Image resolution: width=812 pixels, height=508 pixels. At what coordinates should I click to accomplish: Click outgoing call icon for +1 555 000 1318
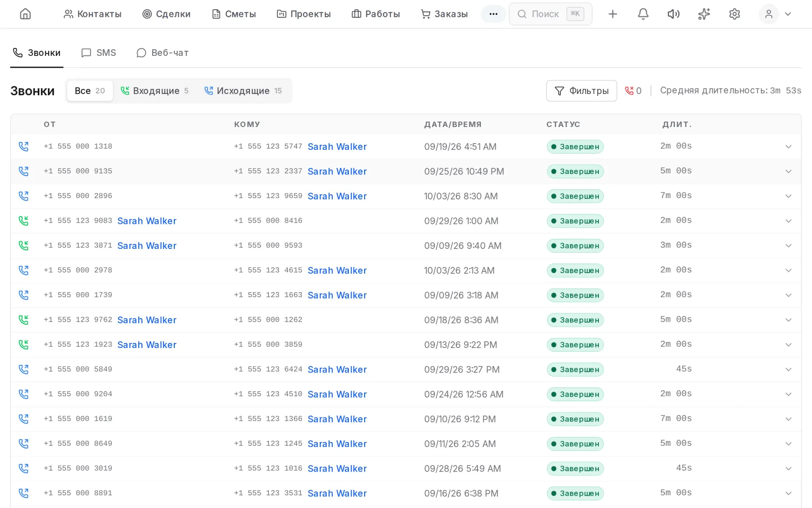click(24, 146)
